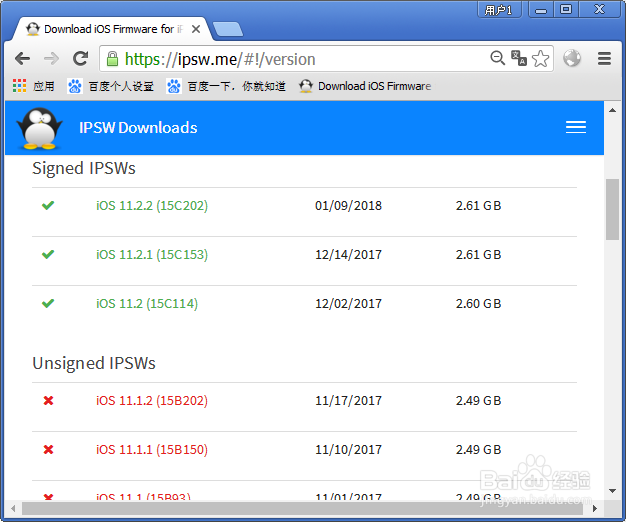
Task: Open the 百度个人设置 bookmark
Action: coord(111,86)
